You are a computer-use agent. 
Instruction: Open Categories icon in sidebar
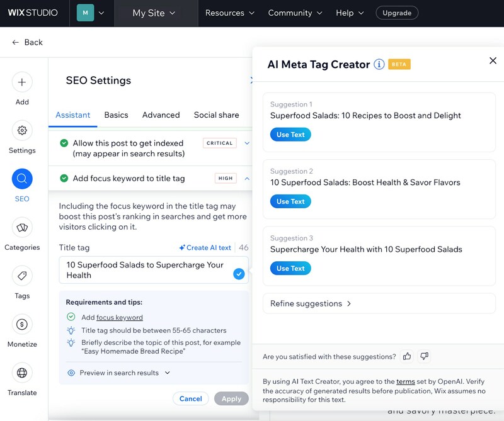pos(22,227)
